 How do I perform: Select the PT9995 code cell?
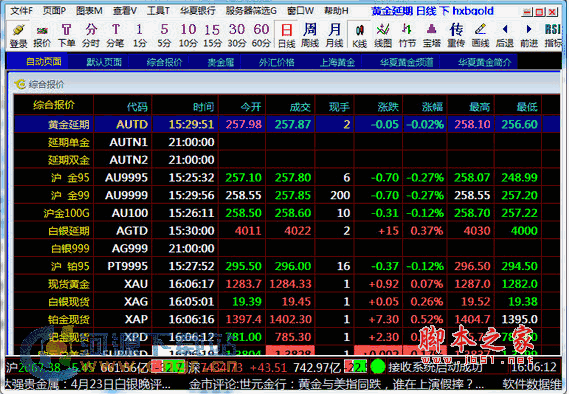click(127, 266)
